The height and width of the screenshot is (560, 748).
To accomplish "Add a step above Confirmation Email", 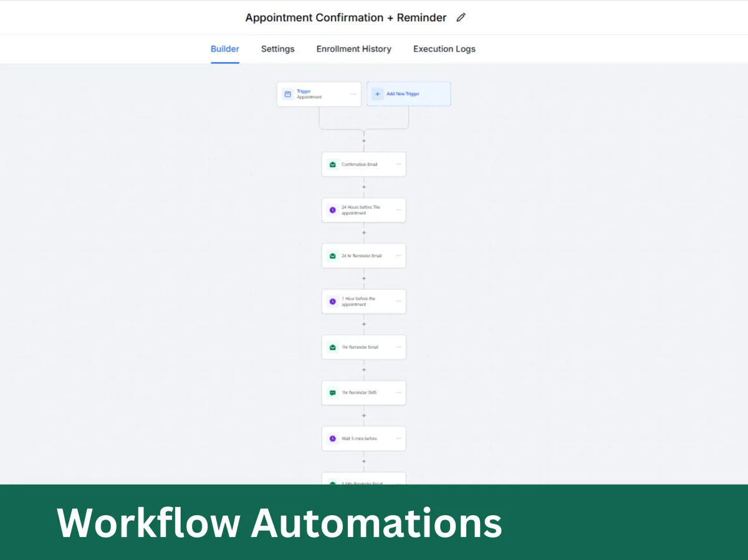I will (x=364, y=141).
